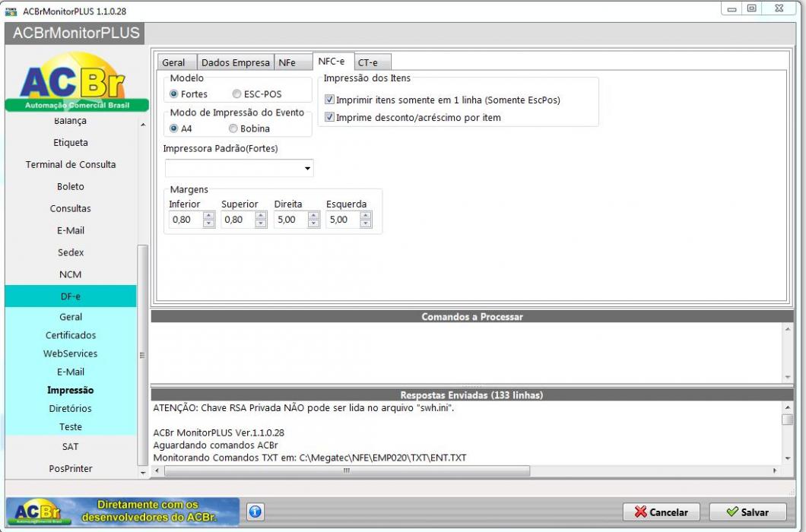Click the Comandos a Processar header
Viewport: 806px width, 532px height.
472,317
